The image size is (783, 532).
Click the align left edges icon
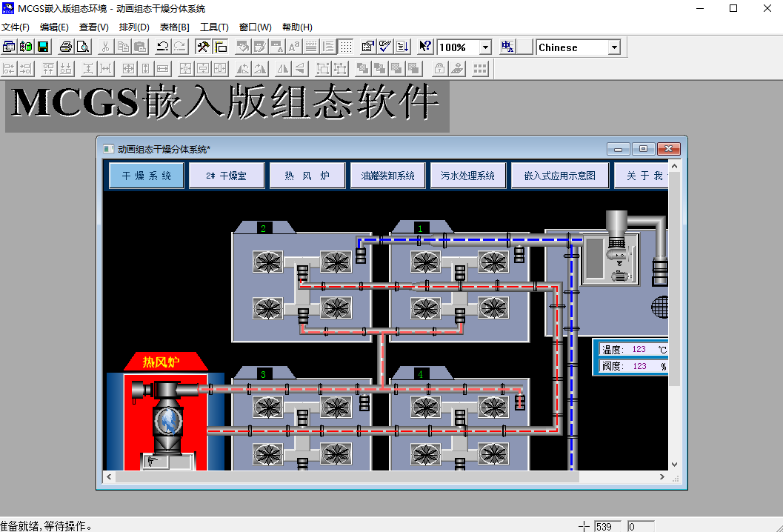(9, 68)
